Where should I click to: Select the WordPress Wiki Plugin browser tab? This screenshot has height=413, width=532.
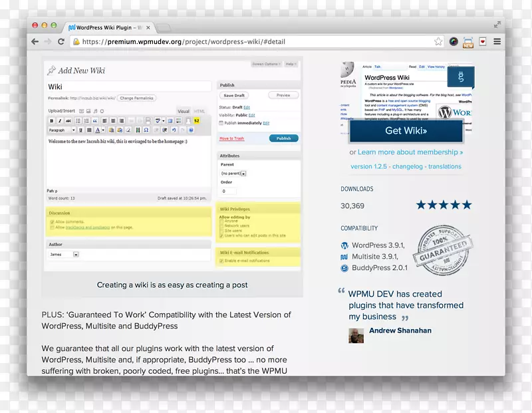(108, 27)
